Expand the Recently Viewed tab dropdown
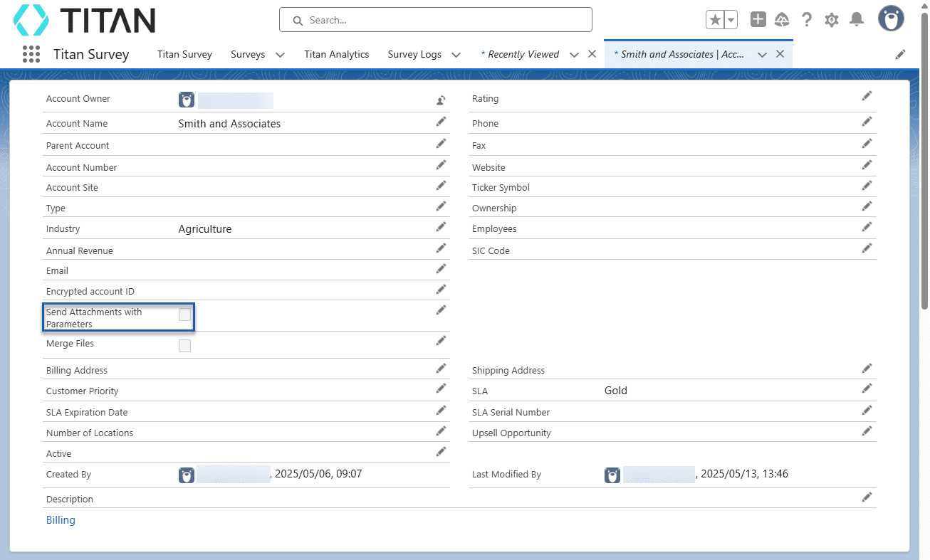930x560 pixels. 574,55
